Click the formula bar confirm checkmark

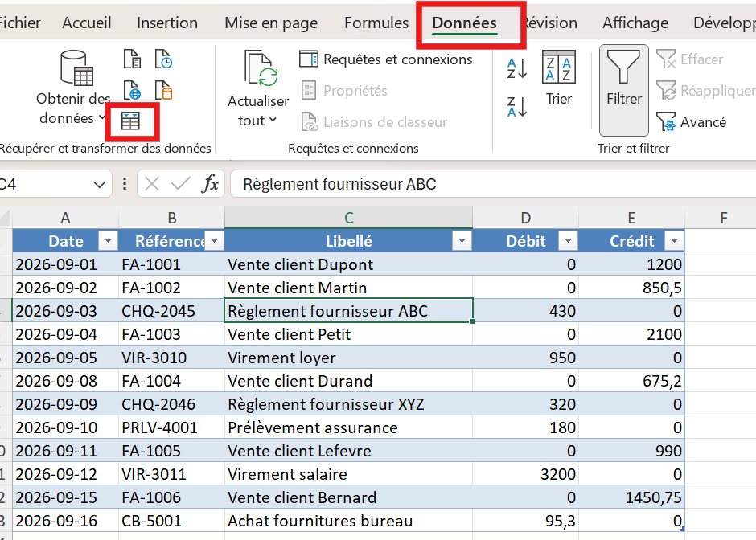[181, 184]
